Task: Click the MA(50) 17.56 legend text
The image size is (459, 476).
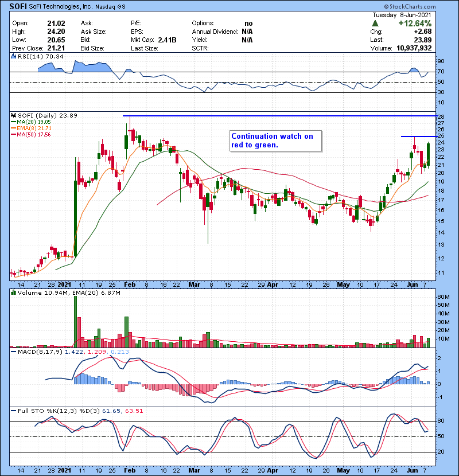Action: click(x=34, y=134)
